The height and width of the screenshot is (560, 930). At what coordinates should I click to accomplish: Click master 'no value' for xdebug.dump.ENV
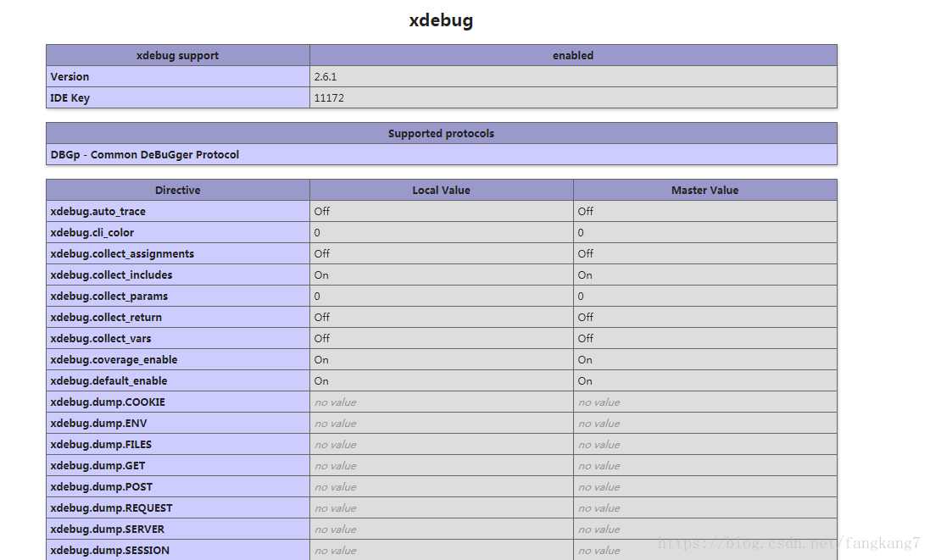[x=705, y=423]
